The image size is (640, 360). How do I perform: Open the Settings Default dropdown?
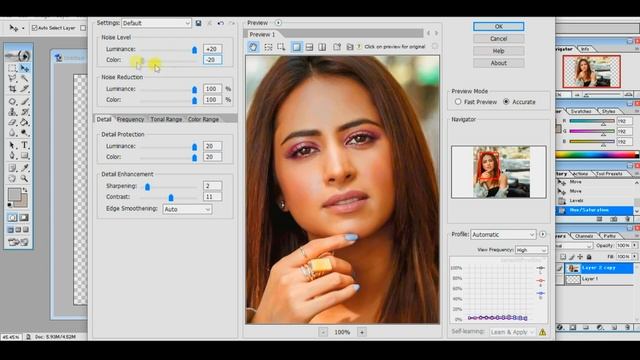[156, 23]
